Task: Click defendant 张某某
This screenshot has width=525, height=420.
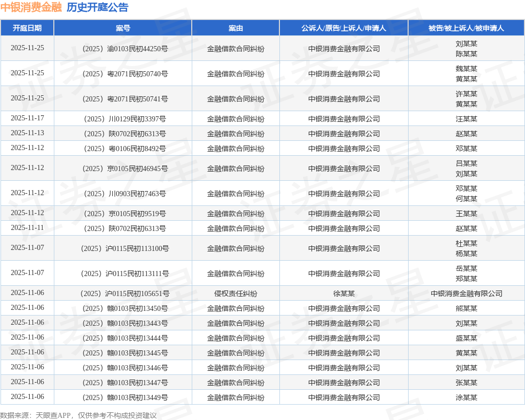Action: 467,383
